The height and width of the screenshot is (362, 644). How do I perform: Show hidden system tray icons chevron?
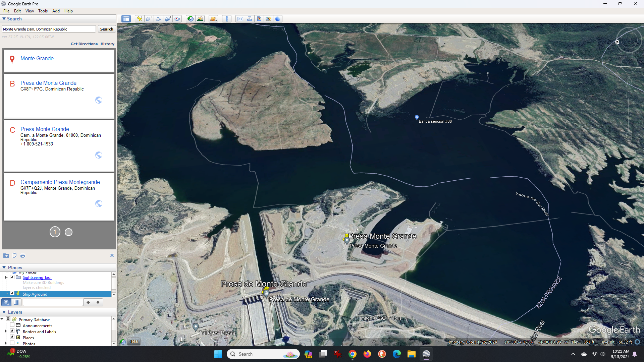(573, 354)
